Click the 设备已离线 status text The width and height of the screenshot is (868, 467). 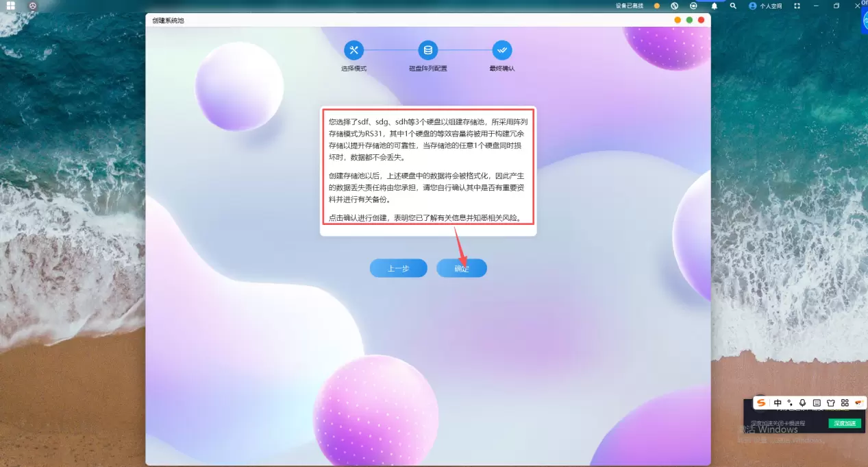629,5
